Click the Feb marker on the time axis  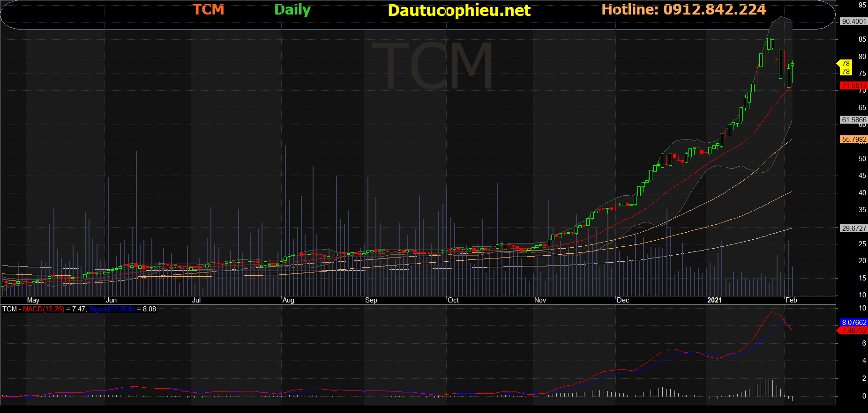coord(791,300)
